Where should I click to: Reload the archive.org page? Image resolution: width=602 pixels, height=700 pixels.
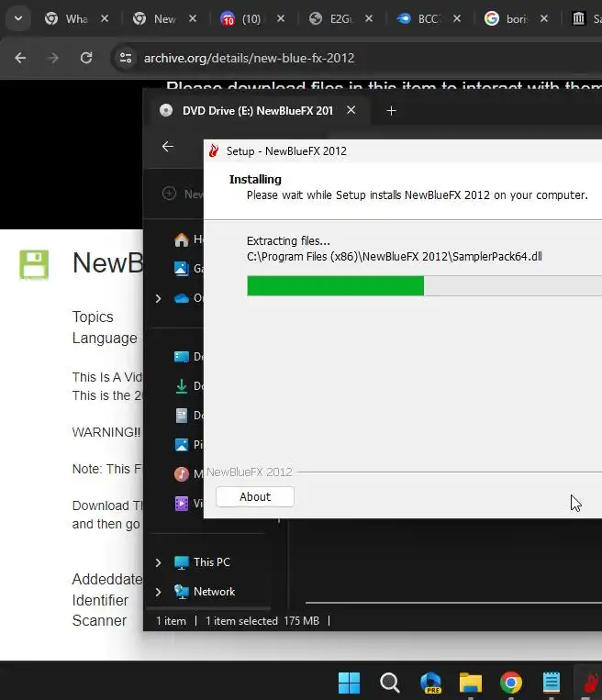click(86, 58)
